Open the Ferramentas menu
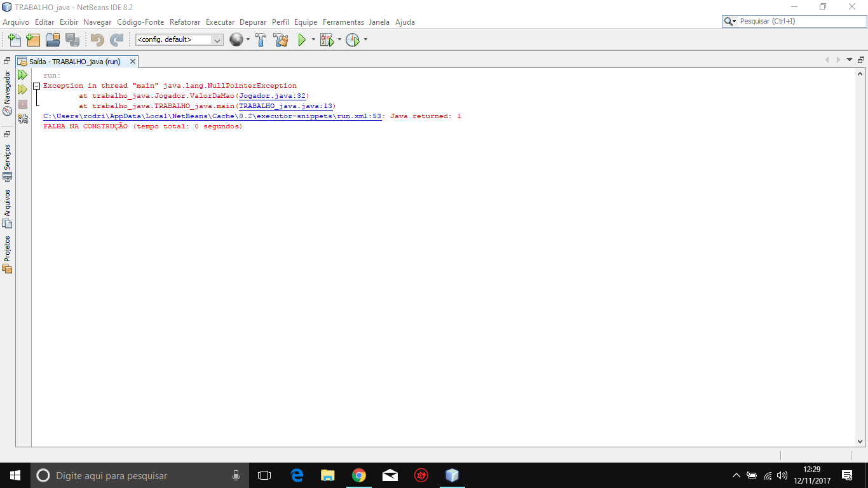Screen dimensions: 868x488 (x=343, y=22)
